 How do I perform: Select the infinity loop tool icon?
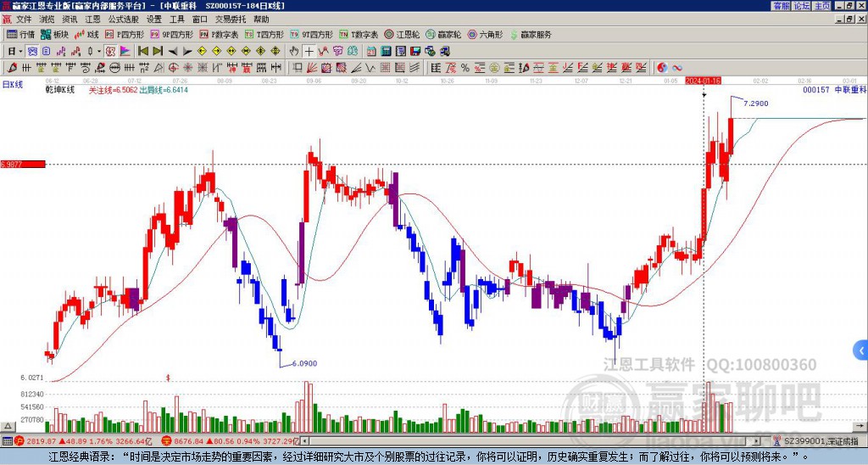(x=677, y=68)
